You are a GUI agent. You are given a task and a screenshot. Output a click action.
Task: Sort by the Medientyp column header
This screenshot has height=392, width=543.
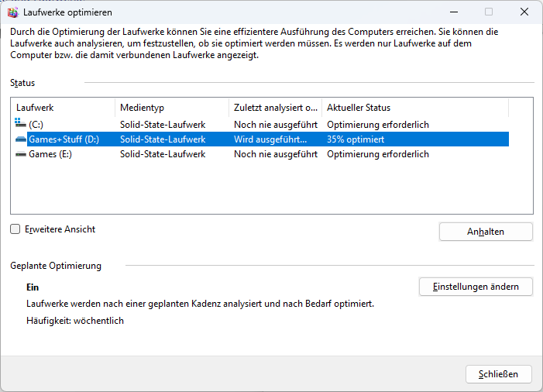pos(171,108)
